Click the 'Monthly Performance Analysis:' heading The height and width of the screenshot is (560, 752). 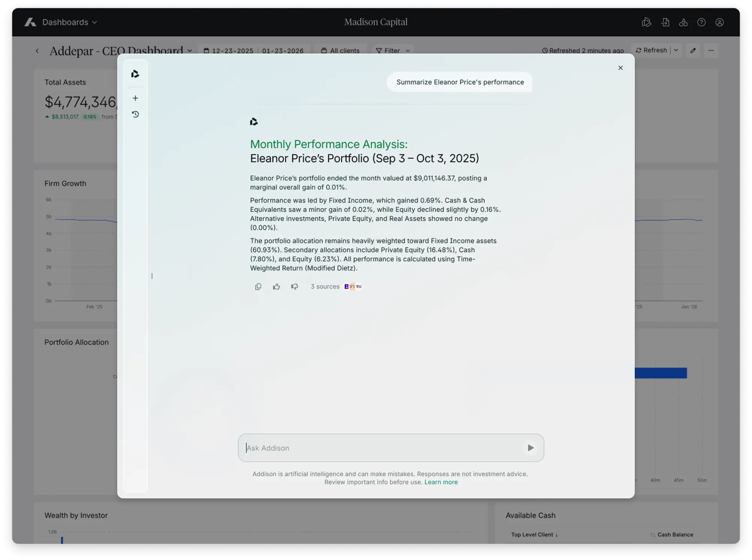[329, 144]
